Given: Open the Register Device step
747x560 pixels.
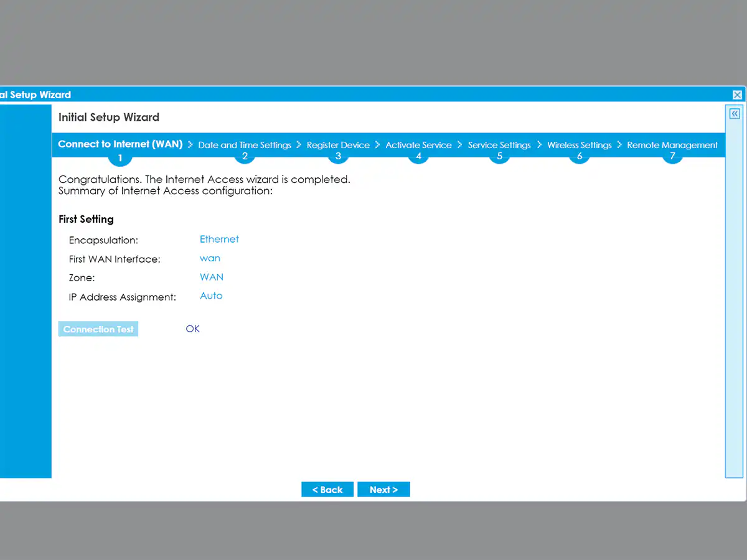Looking at the screenshot, I should [x=338, y=145].
